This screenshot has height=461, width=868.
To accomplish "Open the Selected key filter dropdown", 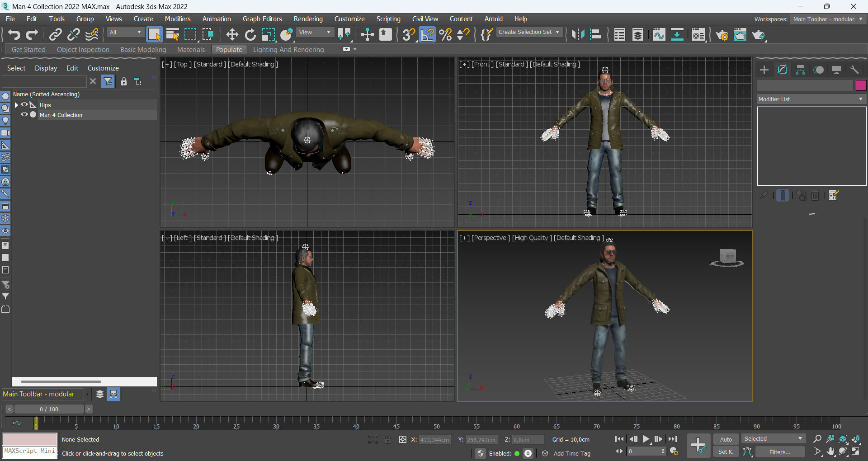I will point(773,439).
